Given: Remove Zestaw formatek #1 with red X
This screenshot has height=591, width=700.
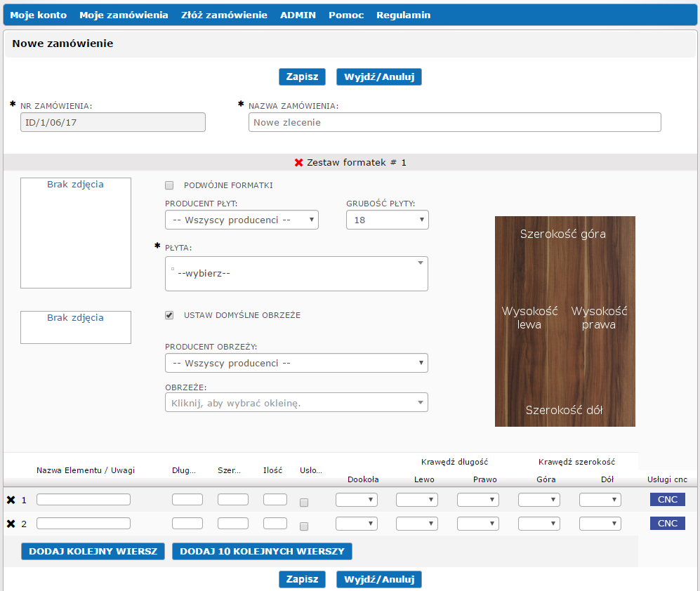Looking at the screenshot, I should coord(298,163).
